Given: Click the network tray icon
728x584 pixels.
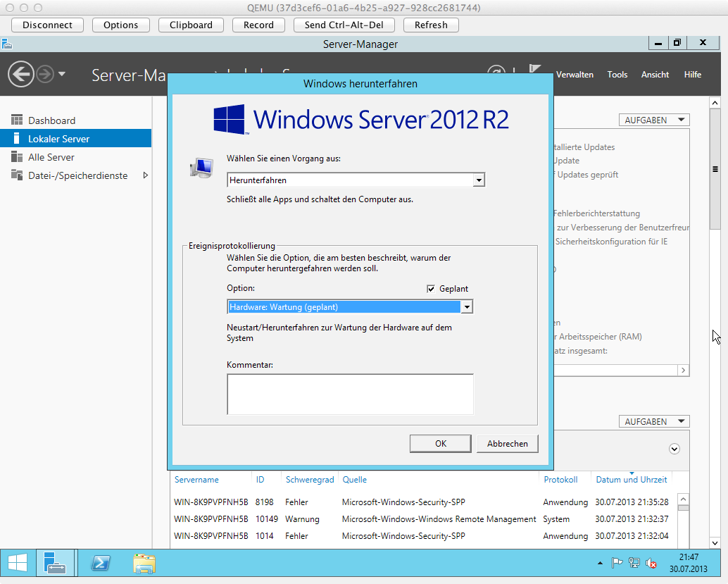Looking at the screenshot, I should 634,563.
